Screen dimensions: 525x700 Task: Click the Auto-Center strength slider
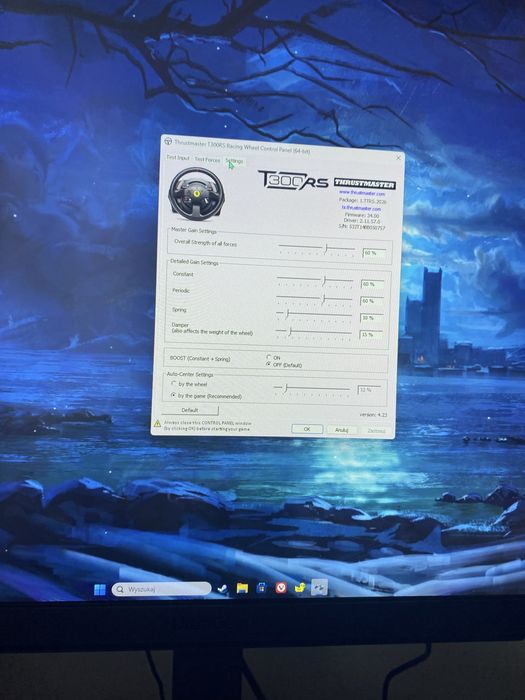312,389
